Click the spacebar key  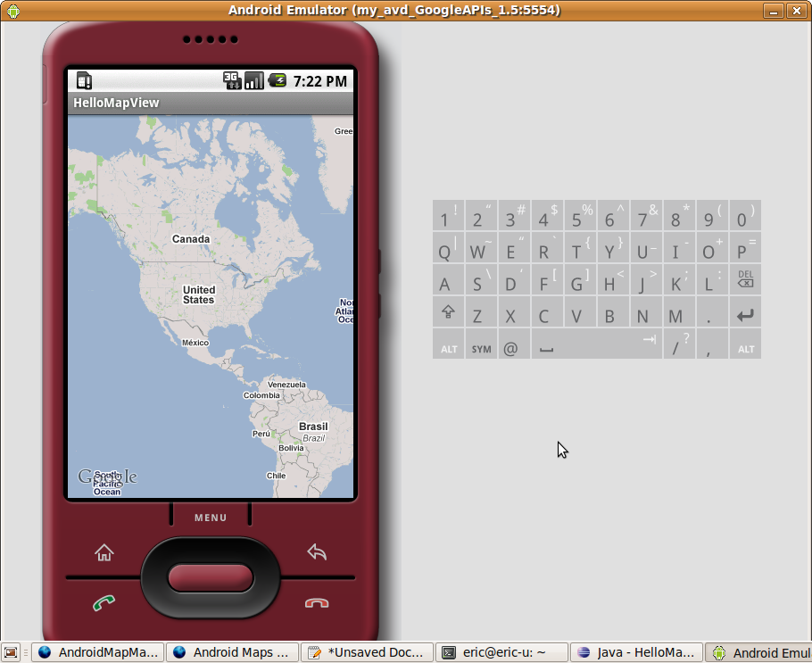point(597,344)
